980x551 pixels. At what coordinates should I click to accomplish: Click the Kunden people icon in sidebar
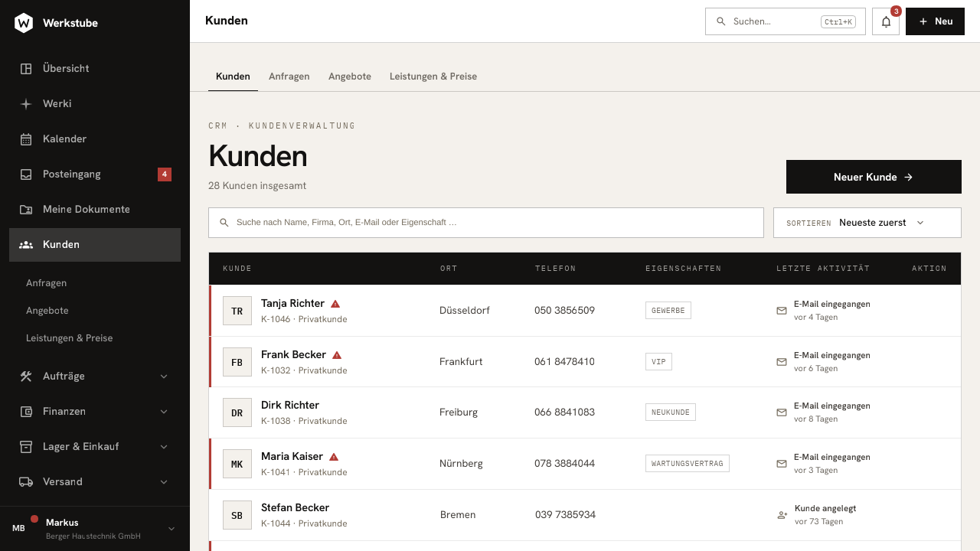pyautogui.click(x=26, y=245)
